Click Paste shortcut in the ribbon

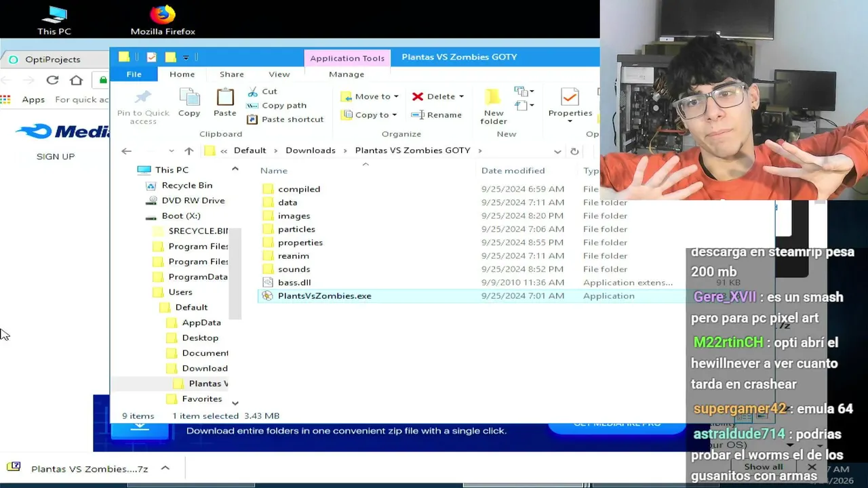click(285, 119)
